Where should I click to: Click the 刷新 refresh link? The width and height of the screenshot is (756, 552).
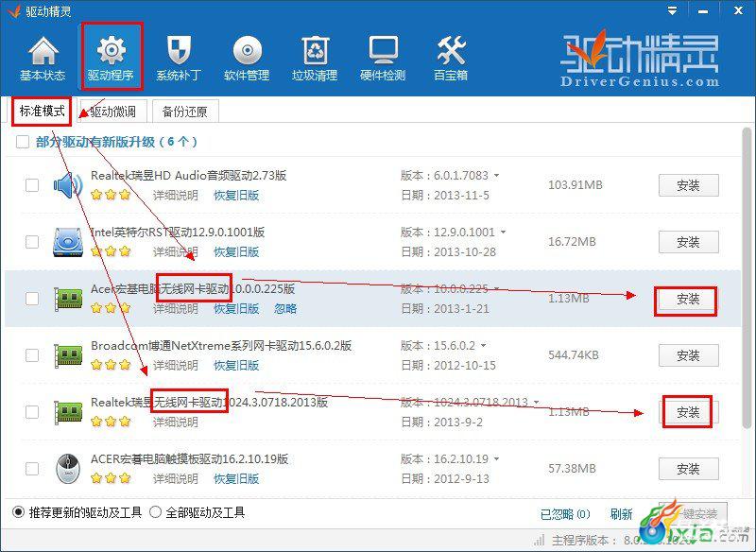(x=621, y=514)
